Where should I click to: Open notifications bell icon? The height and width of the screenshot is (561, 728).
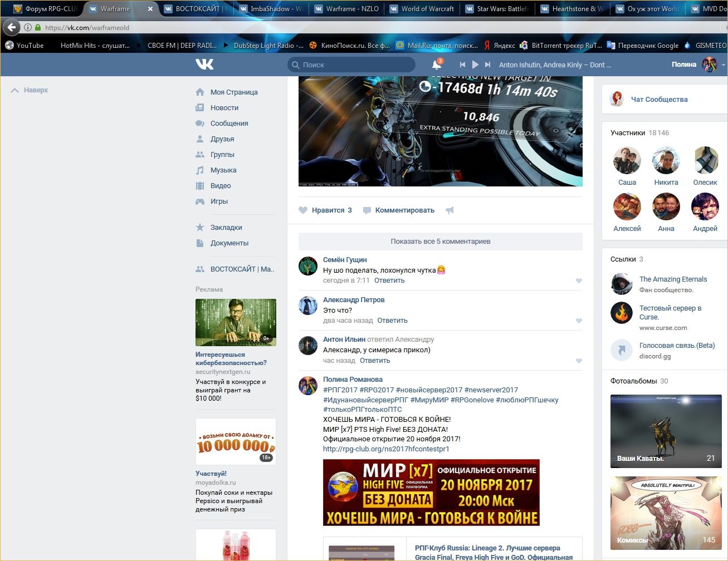437,65
